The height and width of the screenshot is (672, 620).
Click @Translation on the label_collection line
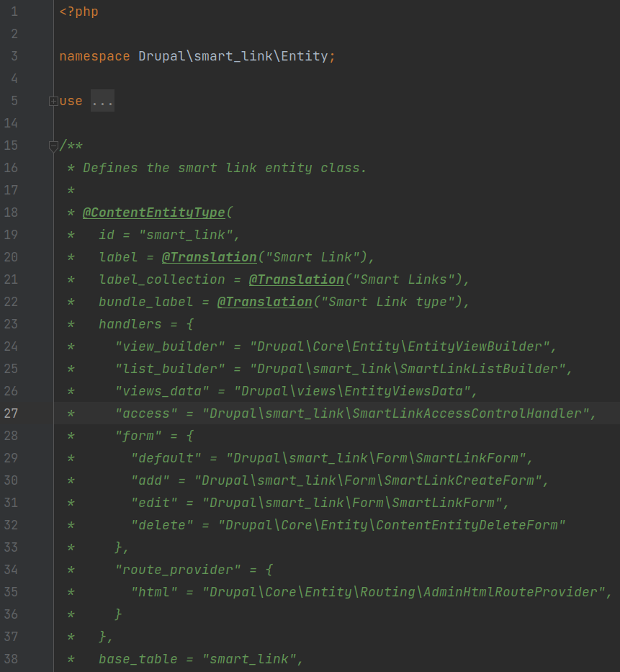(296, 279)
